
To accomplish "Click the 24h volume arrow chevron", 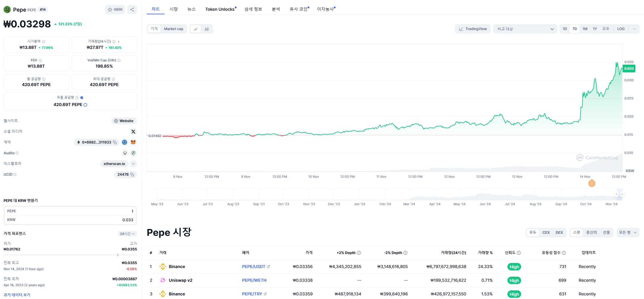I will (x=119, y=42).
